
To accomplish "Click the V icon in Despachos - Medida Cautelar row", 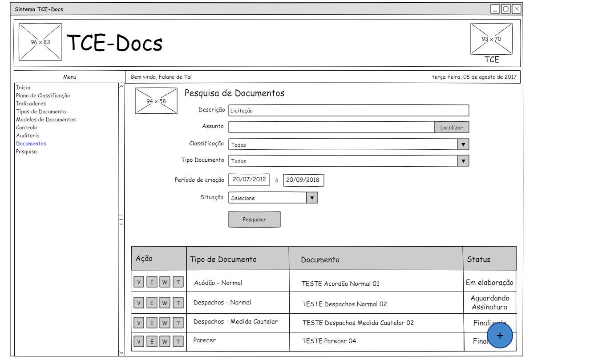I will coord(139,323).
